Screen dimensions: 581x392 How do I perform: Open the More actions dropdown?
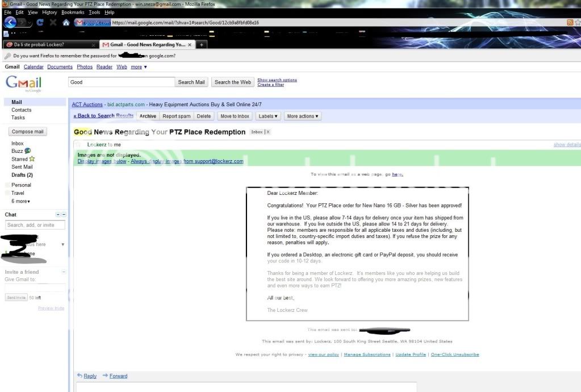[x=302, y=116]
